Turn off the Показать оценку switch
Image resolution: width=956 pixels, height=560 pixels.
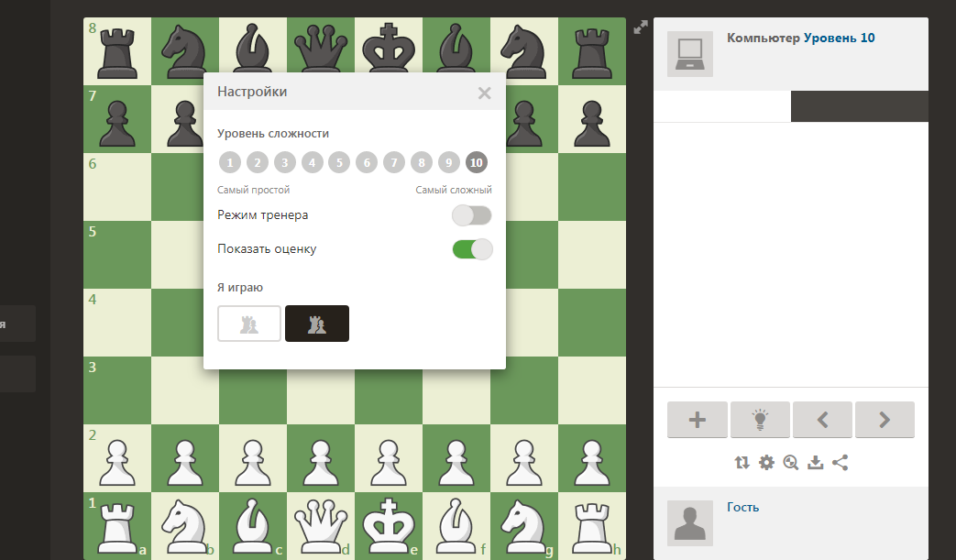472,249
